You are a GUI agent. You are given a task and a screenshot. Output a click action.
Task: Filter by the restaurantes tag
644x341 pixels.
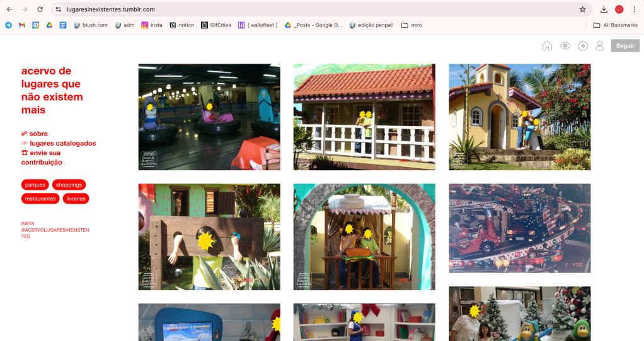point(40,199)
